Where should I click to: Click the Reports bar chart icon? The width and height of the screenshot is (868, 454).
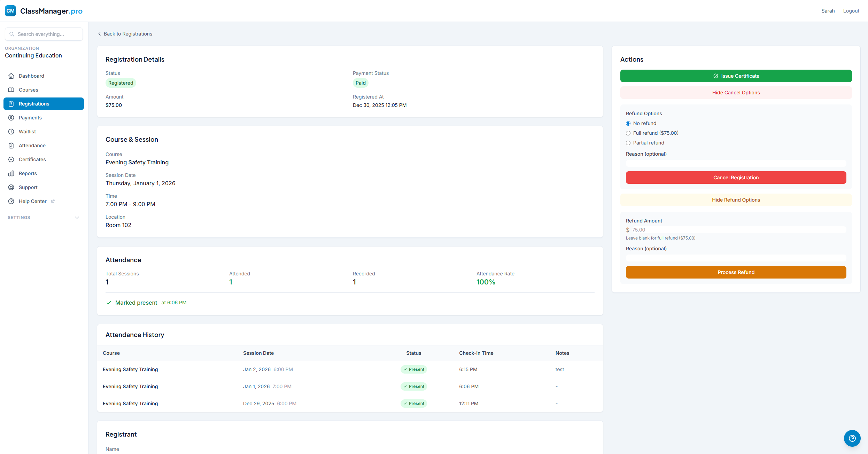coord(11,173)
